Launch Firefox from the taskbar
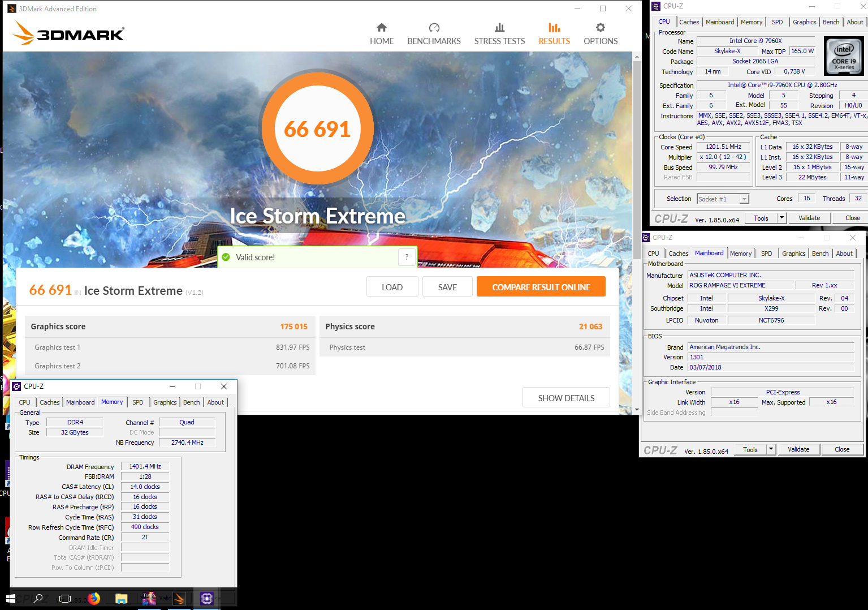 94,598
